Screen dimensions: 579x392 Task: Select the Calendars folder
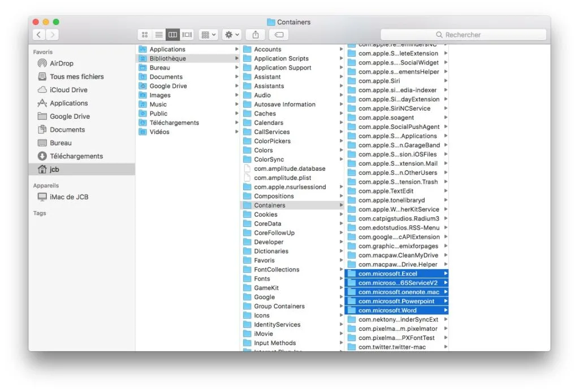click(x=292, y=123)
